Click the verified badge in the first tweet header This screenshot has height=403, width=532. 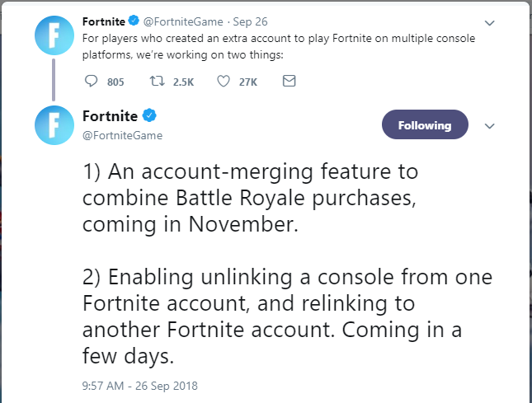point(134,21)
